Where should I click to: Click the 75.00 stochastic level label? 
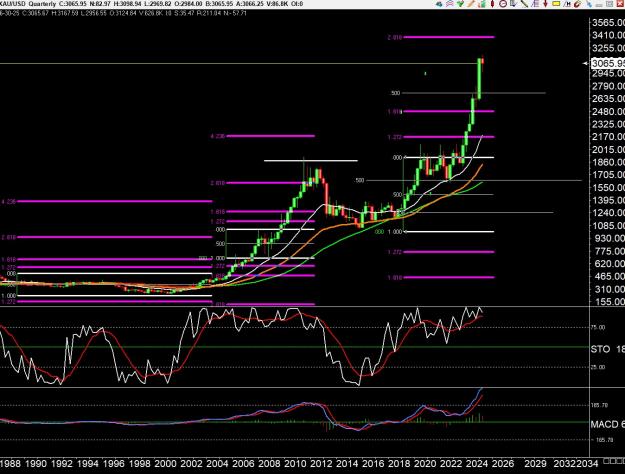[x=597, y=327]
